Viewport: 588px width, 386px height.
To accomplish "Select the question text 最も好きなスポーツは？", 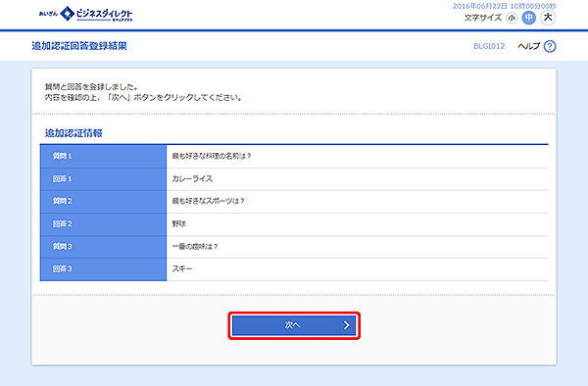I will [x=208, y=201].
